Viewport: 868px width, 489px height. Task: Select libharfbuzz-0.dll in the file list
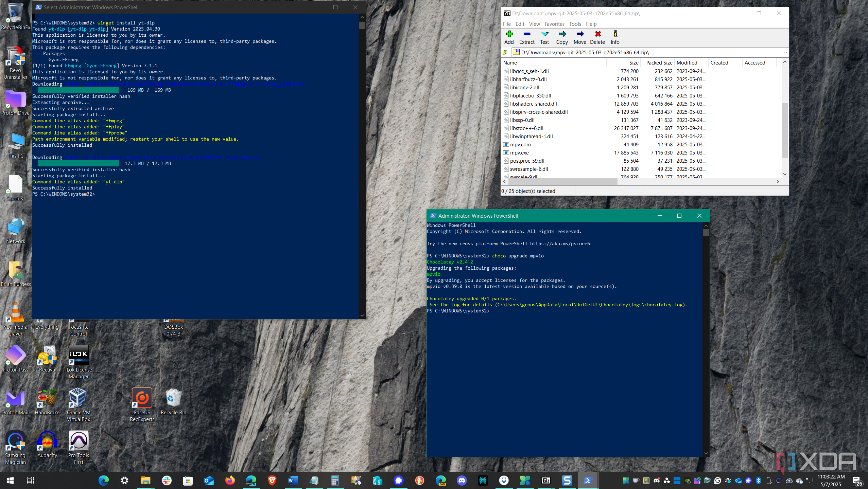tap(528, 79)
